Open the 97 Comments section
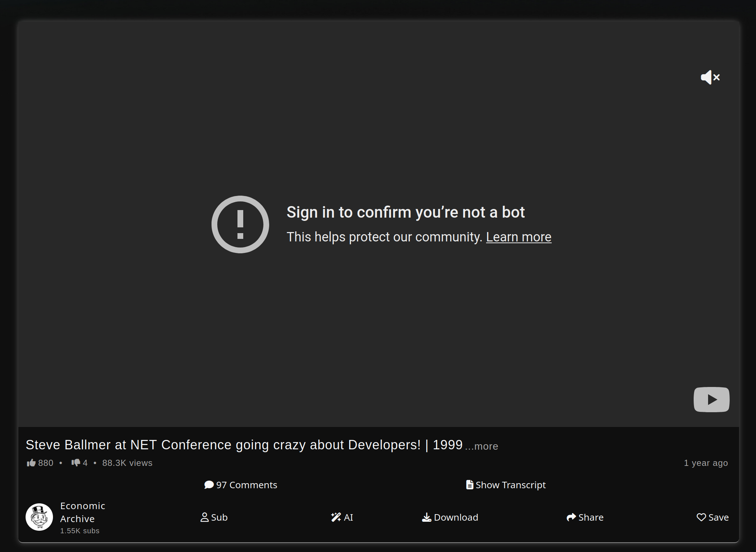This screenshot has width=756, height=552. pos(241,485)
